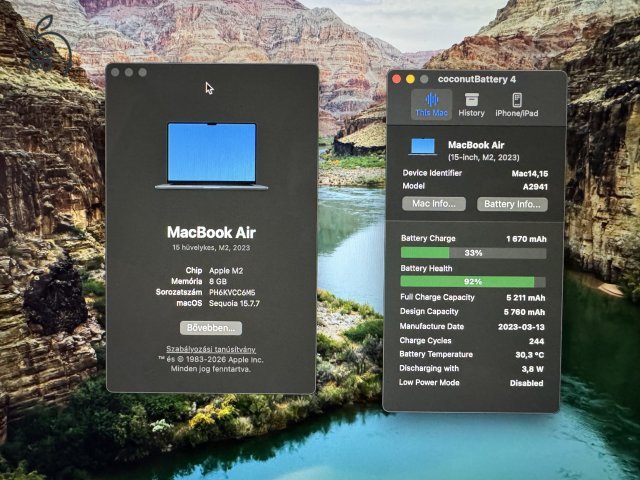Open the iPhone/iPad tab
640x480 pixels.
coord(517,104)
